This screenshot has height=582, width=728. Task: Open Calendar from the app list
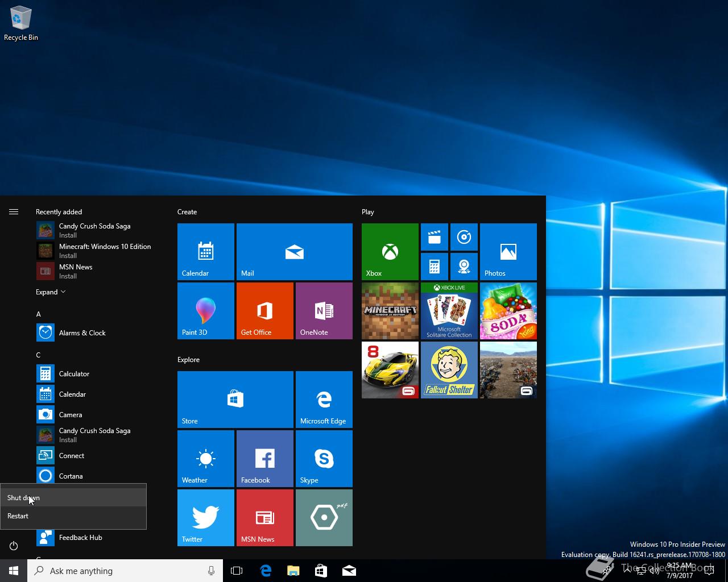[x=97, y=394]
